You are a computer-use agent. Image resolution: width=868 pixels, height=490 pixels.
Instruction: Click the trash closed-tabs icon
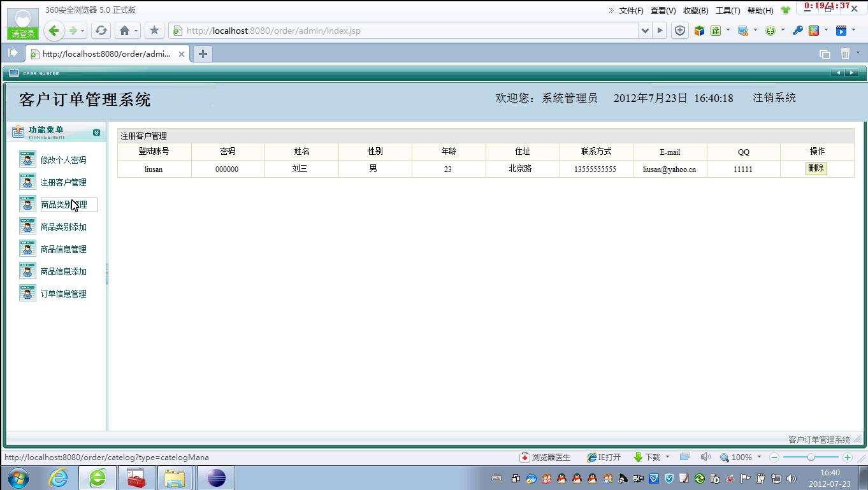(845, 54)
